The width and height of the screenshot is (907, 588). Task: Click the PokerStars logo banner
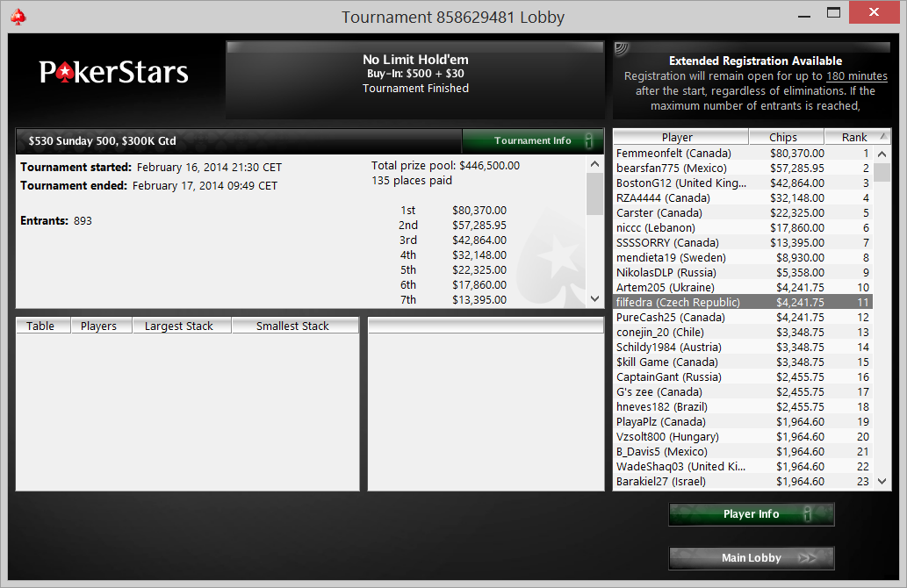click(x=114, y=73)
